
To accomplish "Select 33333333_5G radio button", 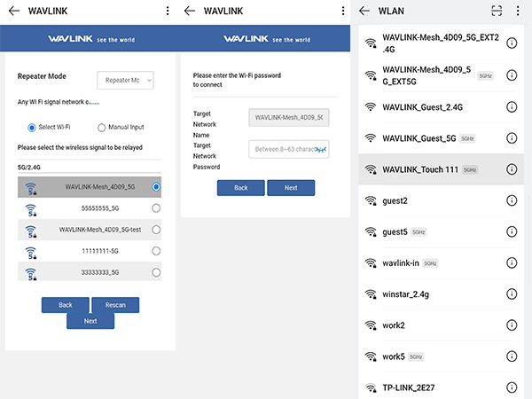I will [156, 272].
